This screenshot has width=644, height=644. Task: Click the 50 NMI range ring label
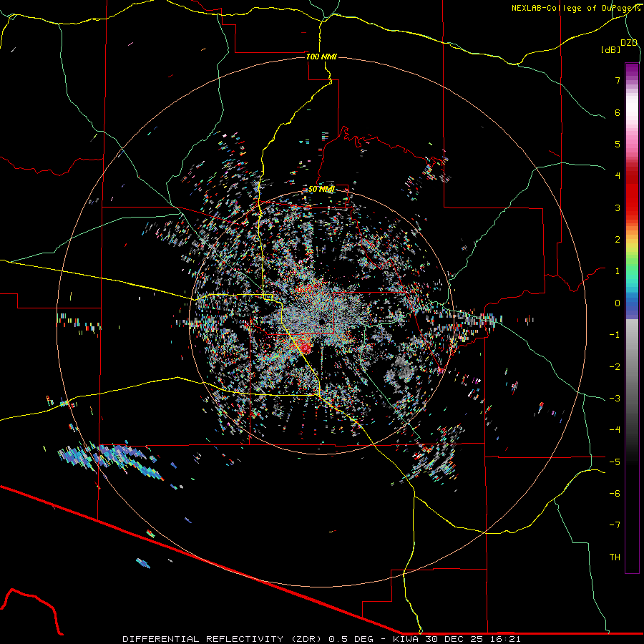[321, 189]
